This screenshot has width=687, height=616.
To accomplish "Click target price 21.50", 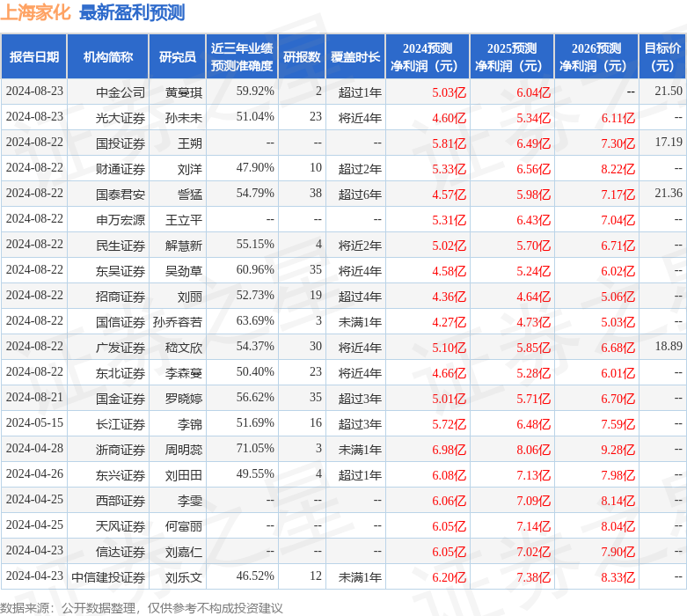I will point(669,92).
